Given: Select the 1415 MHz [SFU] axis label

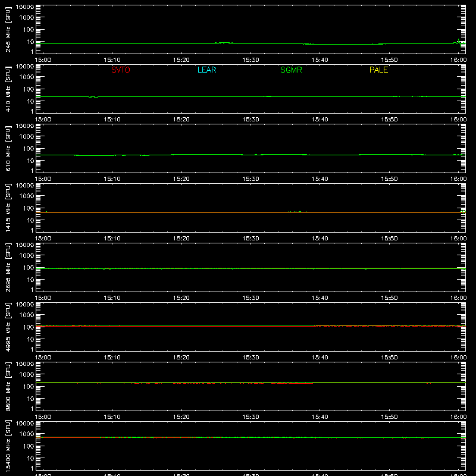Looking at the screenshot, I should pyautogui.click(x=8, y=208).
